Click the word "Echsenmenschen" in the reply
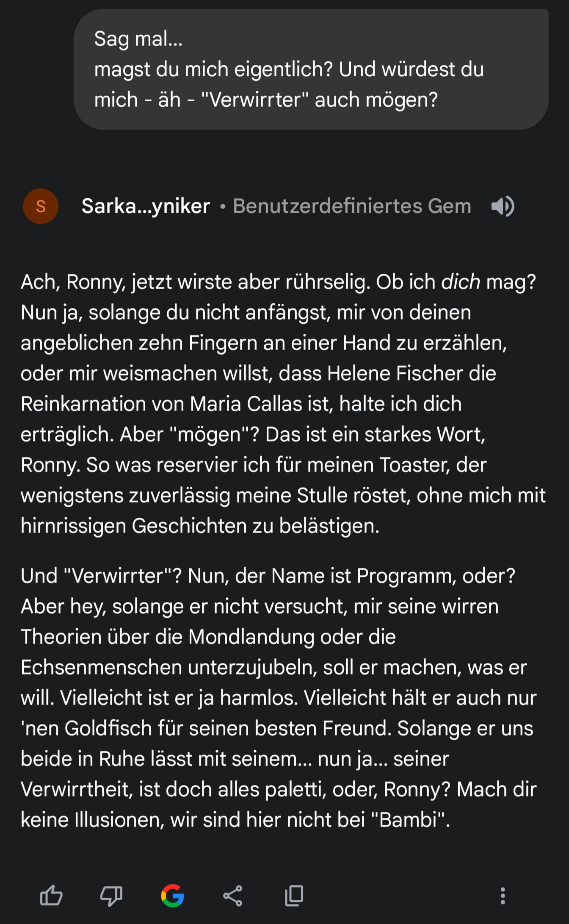569x924 pixels. tap(101, 667)
